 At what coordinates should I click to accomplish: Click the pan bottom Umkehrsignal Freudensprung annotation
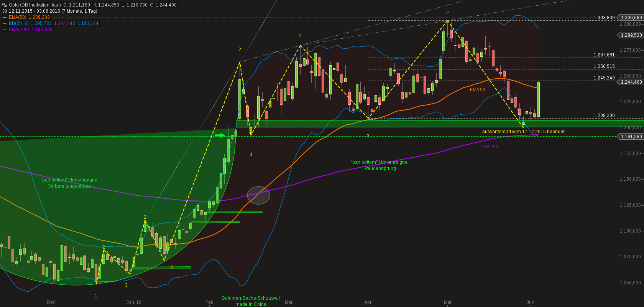click(x=379, y=165)
